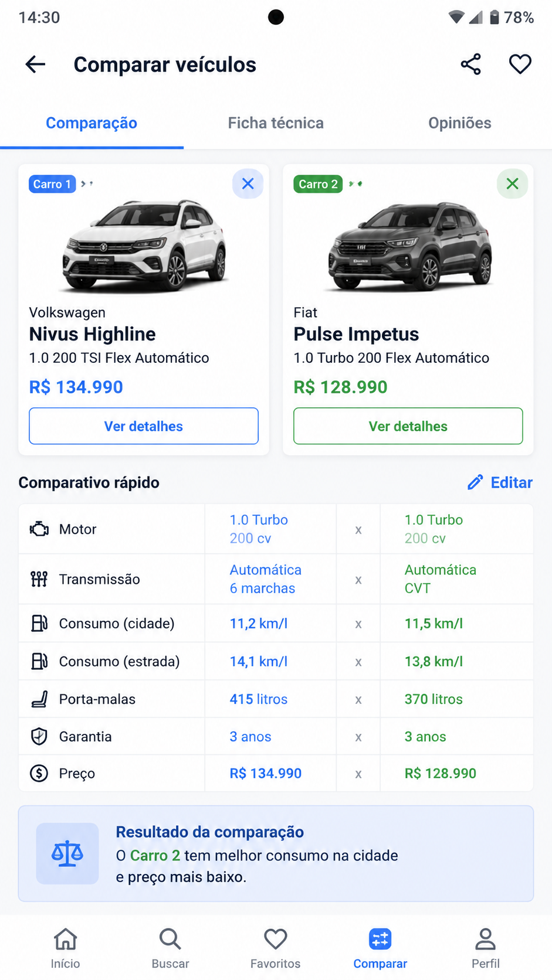Remove Carro 2 Pulse from comparison

coord(512,183)
